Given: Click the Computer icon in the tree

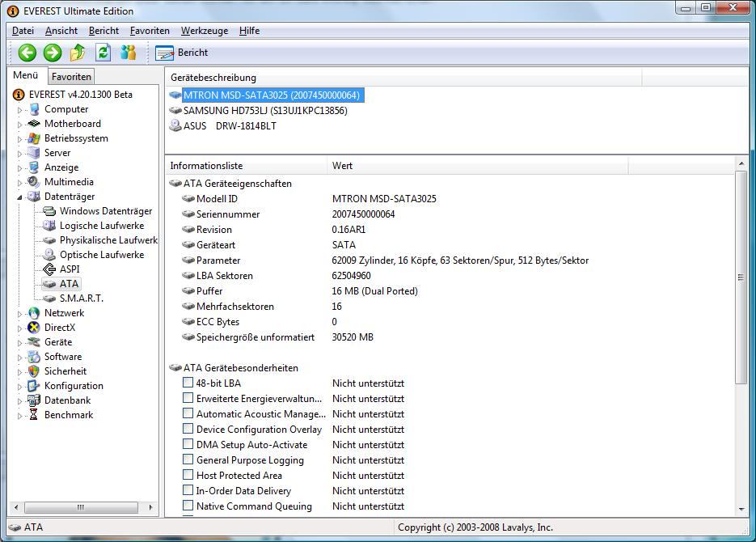Looking at the screenshot, I should pos(34,109).
